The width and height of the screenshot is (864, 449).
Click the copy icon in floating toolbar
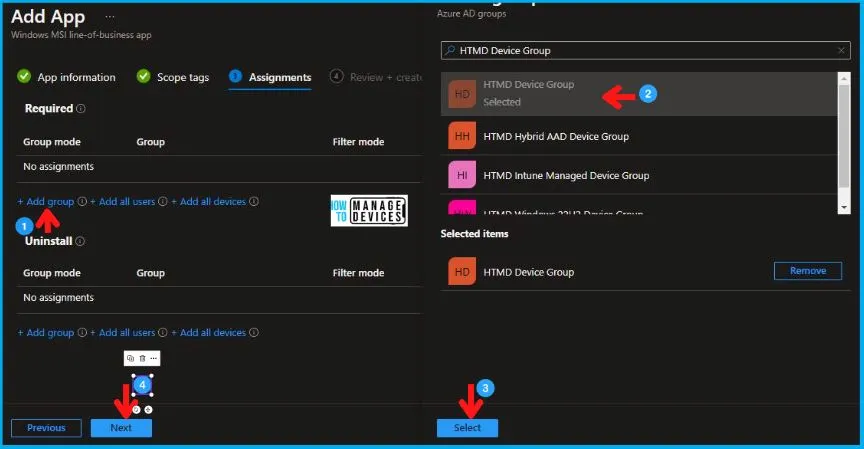(130, 359)
